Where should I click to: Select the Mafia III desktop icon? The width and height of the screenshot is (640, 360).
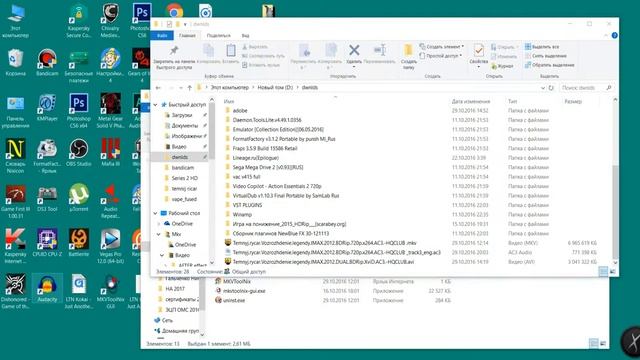110,153
